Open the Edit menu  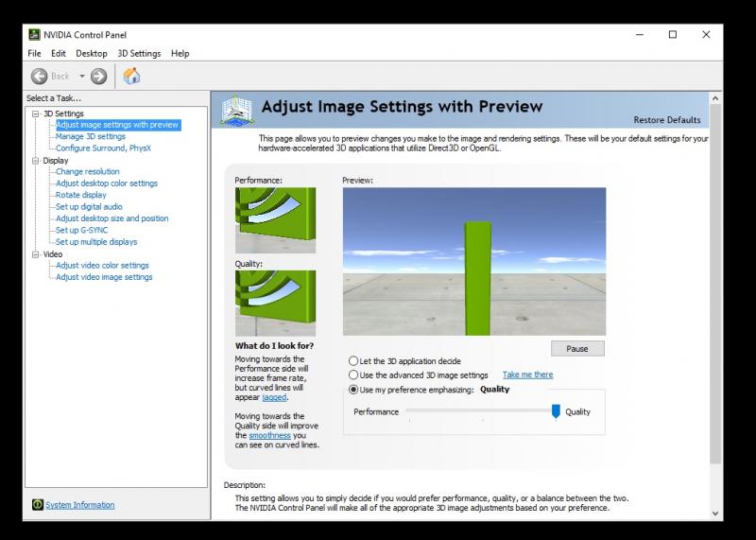click(59, 54)
